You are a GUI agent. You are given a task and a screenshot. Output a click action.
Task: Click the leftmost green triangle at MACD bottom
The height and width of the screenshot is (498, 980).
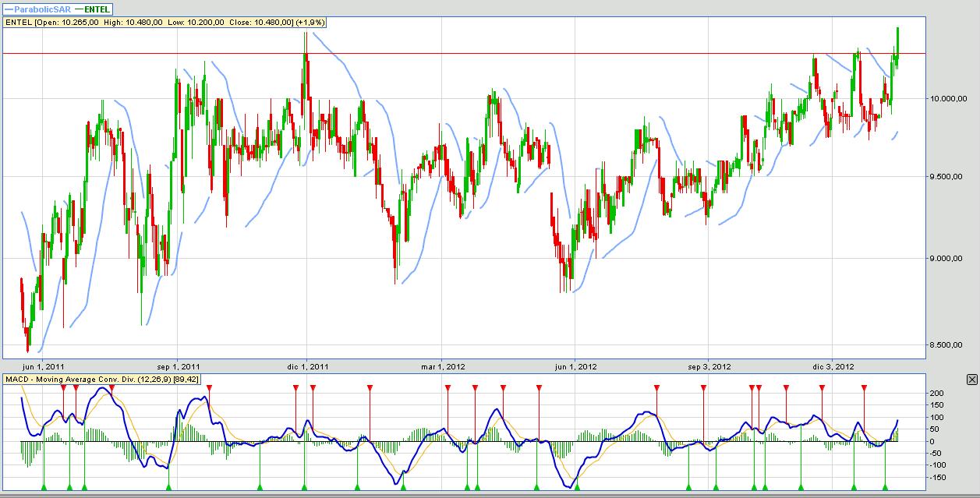(x=44, y=487)
